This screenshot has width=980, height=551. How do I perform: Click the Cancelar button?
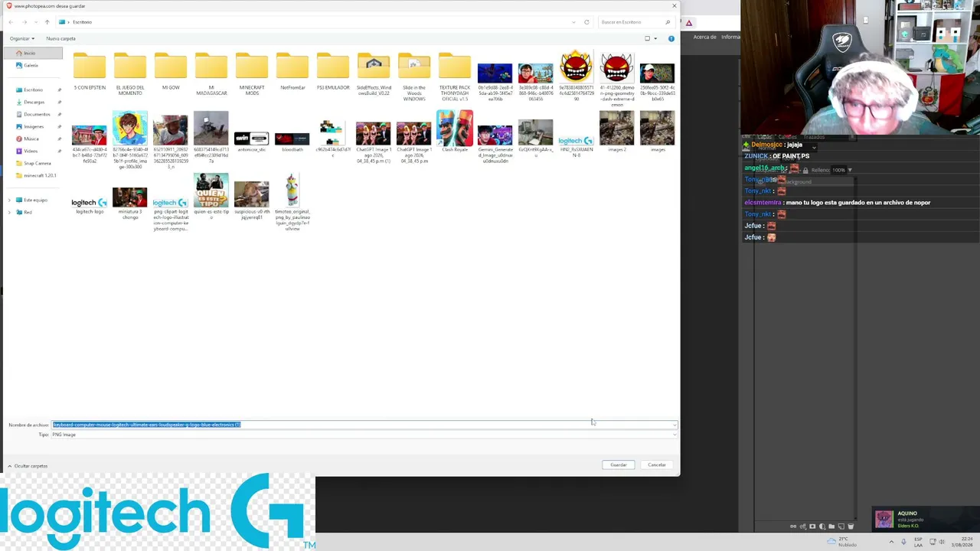[x=657, y=465]
